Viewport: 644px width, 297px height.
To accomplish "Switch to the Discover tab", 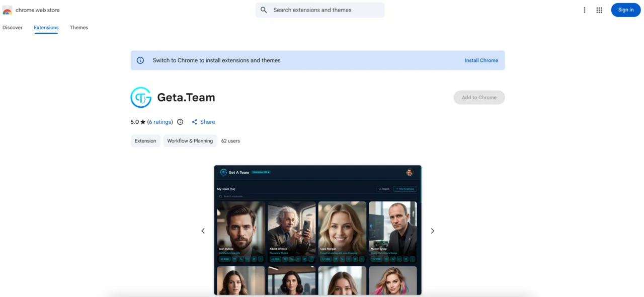I will 13,28.
